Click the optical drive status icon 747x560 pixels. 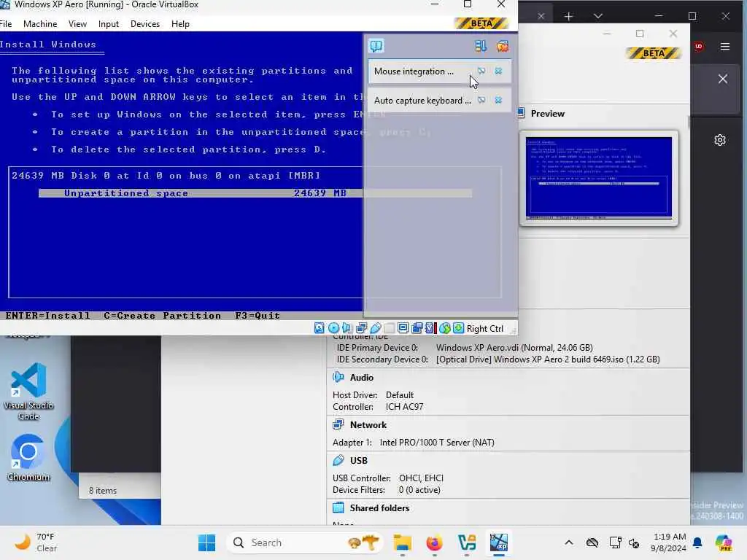coord(333,328)
